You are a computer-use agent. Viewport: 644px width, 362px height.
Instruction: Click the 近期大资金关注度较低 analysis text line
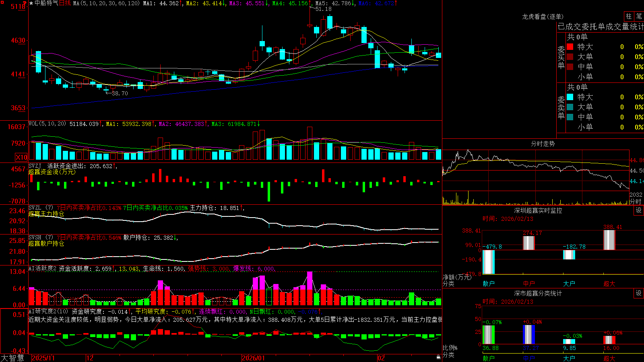[x=235, y=319]
